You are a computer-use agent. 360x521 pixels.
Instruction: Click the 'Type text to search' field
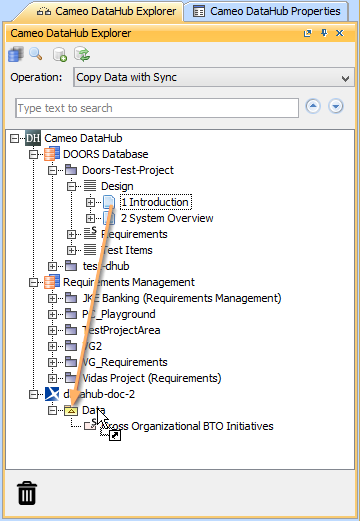tap(157, 108)
